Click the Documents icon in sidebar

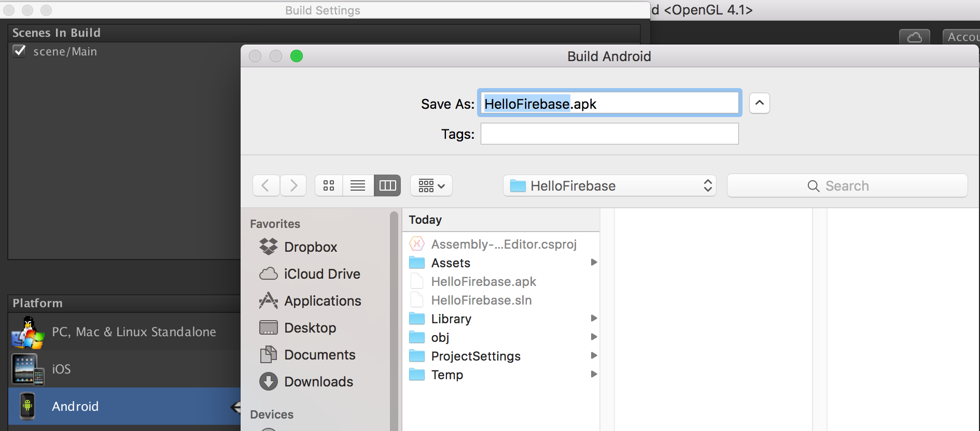pos(268,354)
